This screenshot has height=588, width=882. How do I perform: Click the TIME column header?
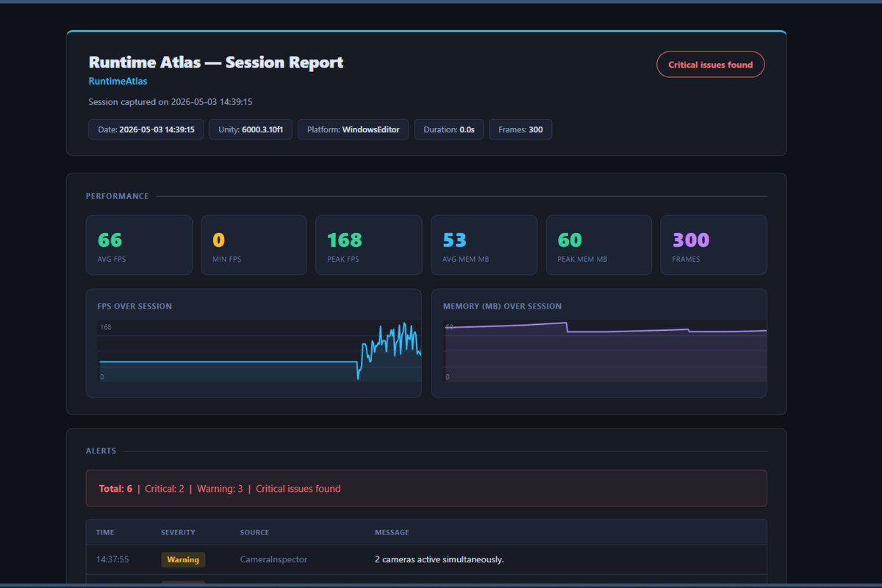pyautogui.click(x=105, y=532)
